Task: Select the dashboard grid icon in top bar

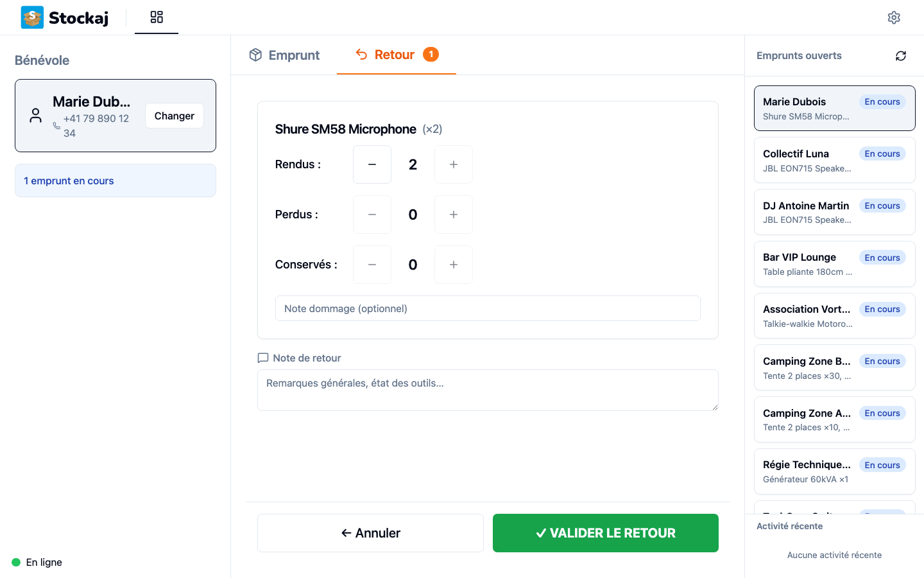Action: point(157,16)
